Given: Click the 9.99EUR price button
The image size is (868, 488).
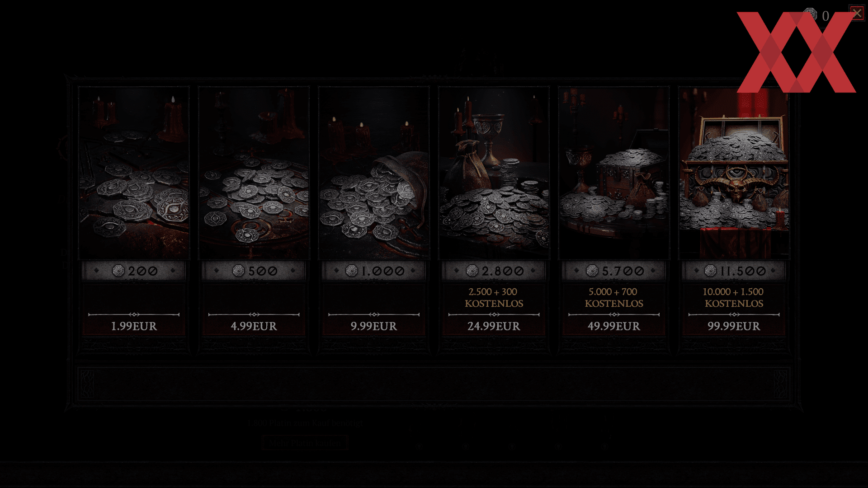Looking at the screenshot, I should click(374, 326).
